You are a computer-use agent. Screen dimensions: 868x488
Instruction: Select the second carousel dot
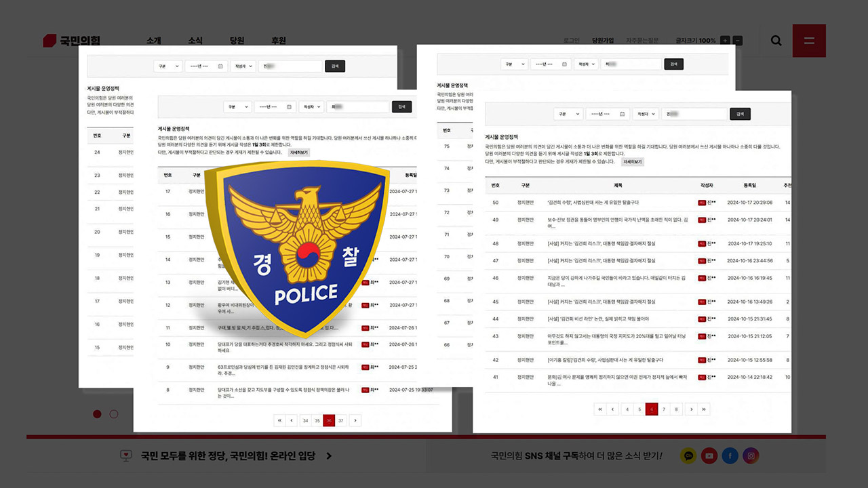(113, 413)
